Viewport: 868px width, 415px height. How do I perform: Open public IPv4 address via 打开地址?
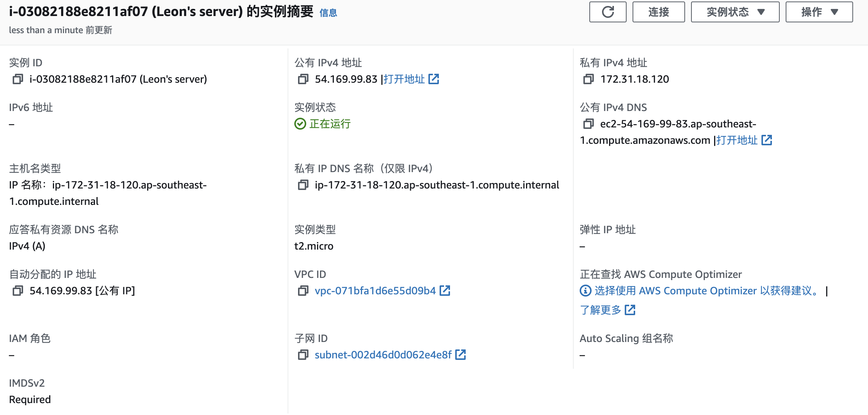click(x=411, y=79)
